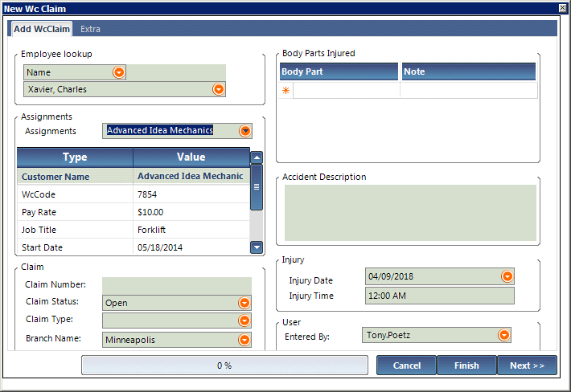The image size is (571, 392).
Task: Click the Cancel button
Action: (x=406, y=365)
